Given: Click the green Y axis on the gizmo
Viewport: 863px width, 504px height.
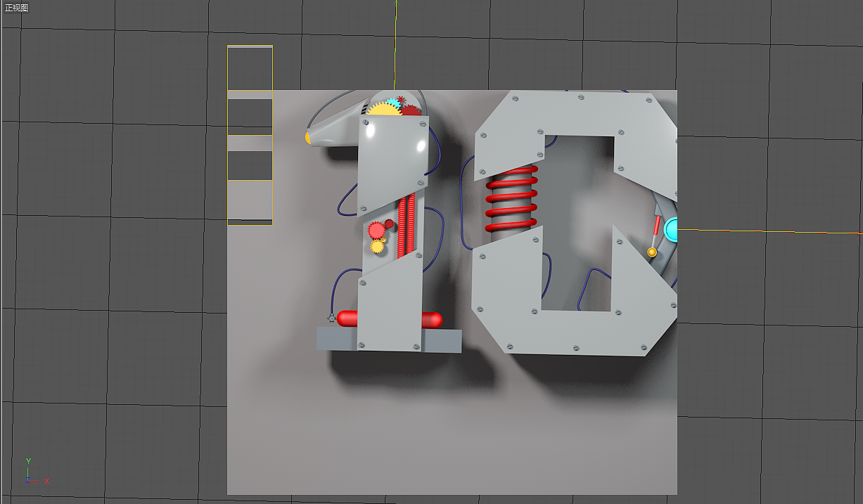Looking at the screenshot, I should pyautogui.click(x=29, y=460).
